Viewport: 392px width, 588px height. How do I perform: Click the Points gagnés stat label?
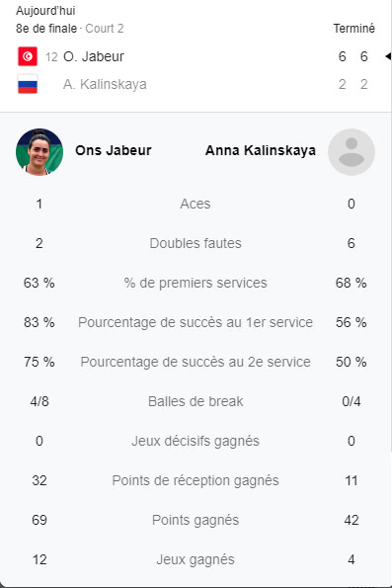tap(196, 520)
